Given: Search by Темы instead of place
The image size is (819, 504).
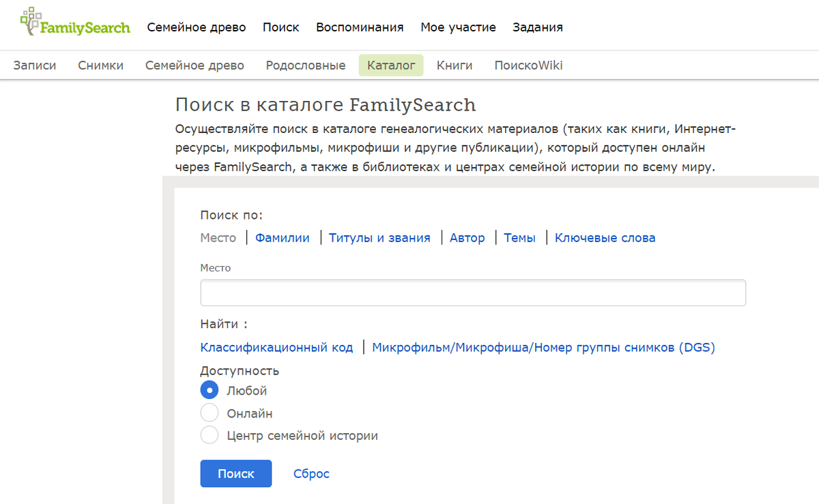Looking at the screenshot, I should coord(519,237).
